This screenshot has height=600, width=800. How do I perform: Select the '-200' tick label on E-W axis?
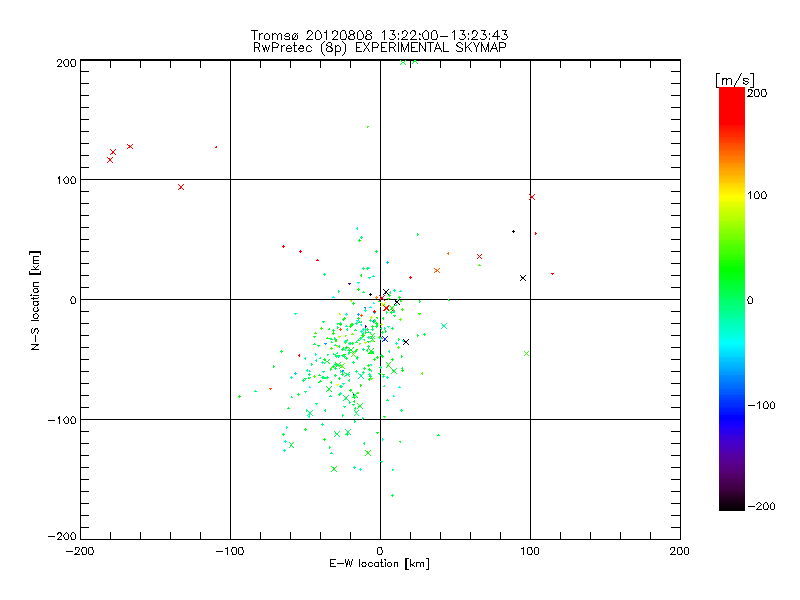80,551
